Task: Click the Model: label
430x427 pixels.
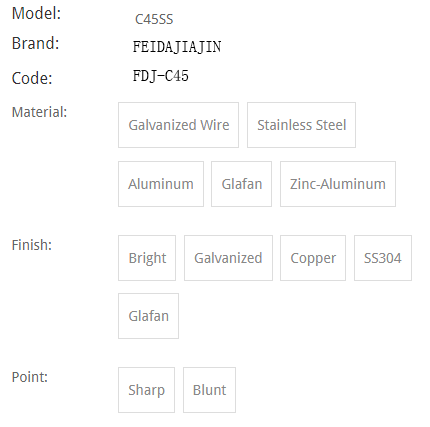Action: [x=36, y=13]
